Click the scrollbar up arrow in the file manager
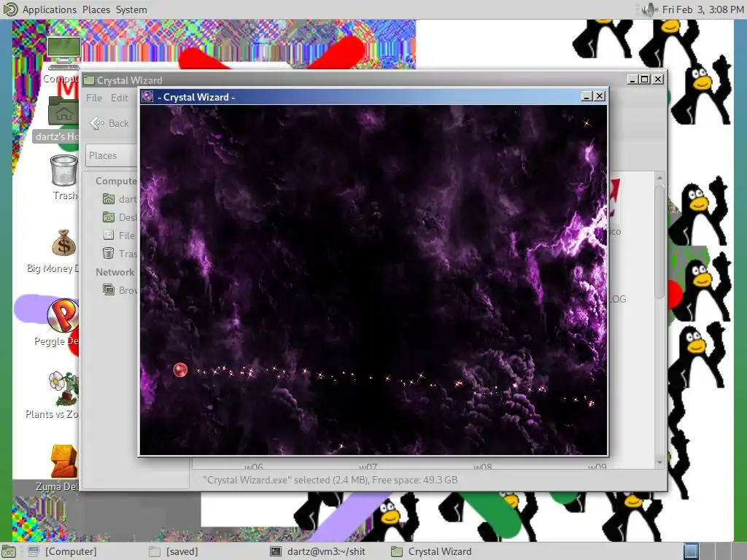Screen dimensions: 747x560 (x=659, y=178)
